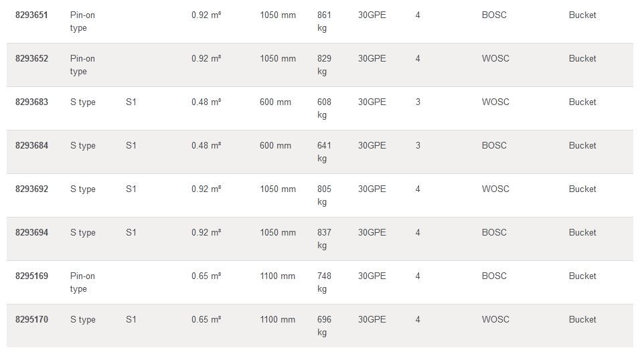Click part number 8293683
This screenshot has height=352, width=644.
coord(31,102)
